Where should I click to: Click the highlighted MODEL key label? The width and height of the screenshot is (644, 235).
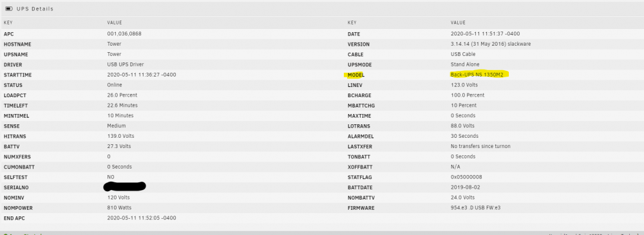355,75
